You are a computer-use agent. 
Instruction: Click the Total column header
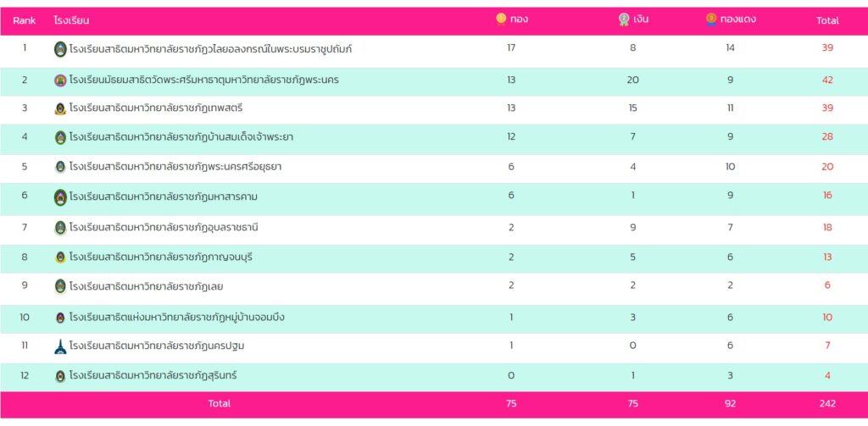pos(827,20)
